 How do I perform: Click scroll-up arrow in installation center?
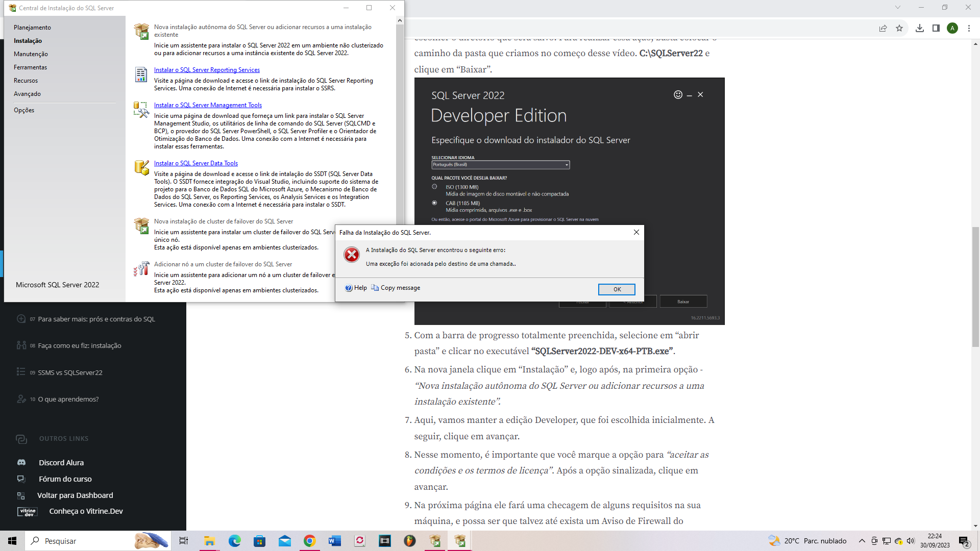click(400, 20)
